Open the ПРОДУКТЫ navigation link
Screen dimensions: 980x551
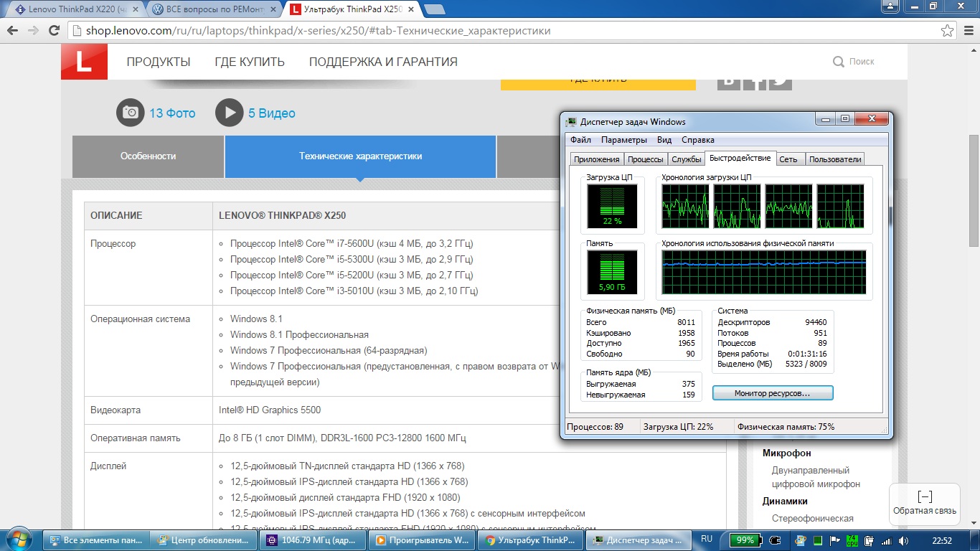click(159, 62)
